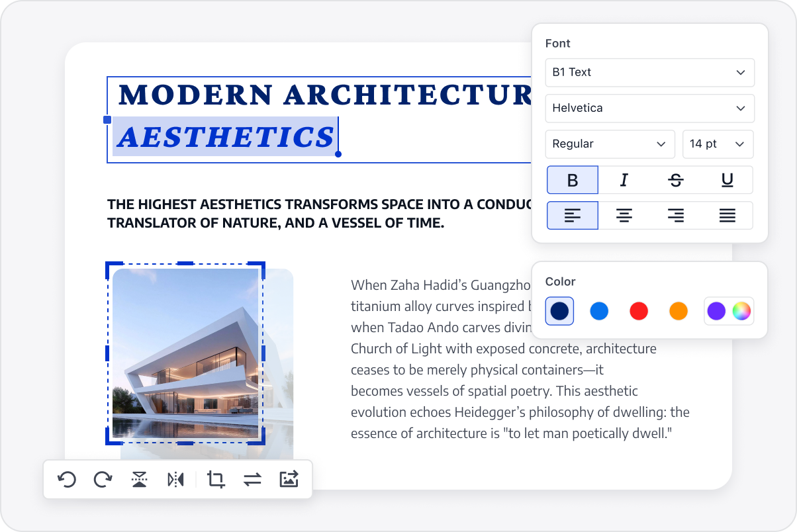Toggle italic formatting
The height and width of the screenshot is (532, 797).
point(624,180)
